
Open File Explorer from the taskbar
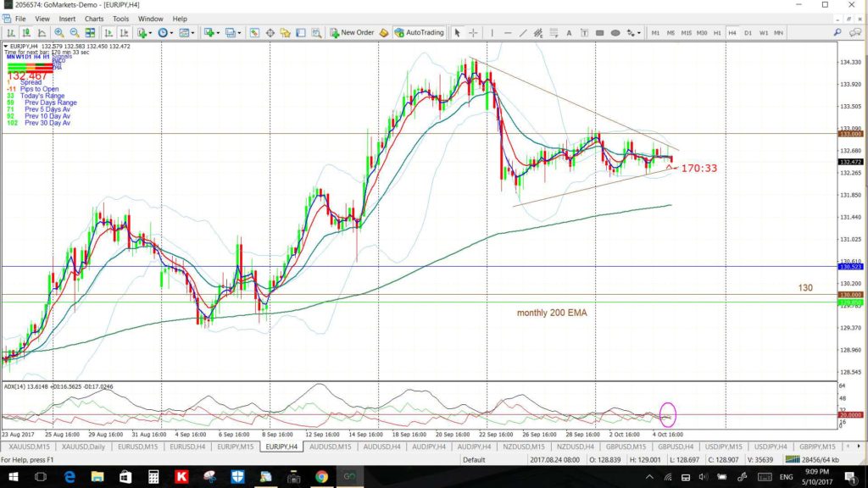pyautogui.click(x=97, y=477)
